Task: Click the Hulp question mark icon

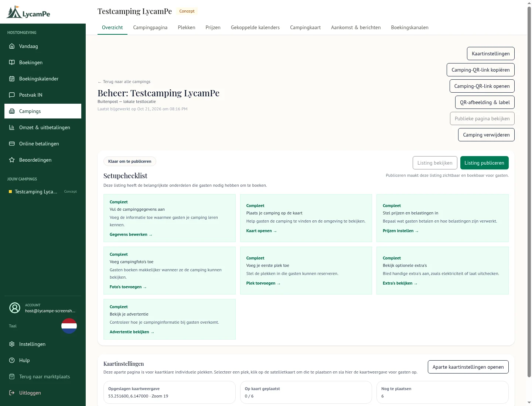Action: pyautogui.click(x=12, y=360)
